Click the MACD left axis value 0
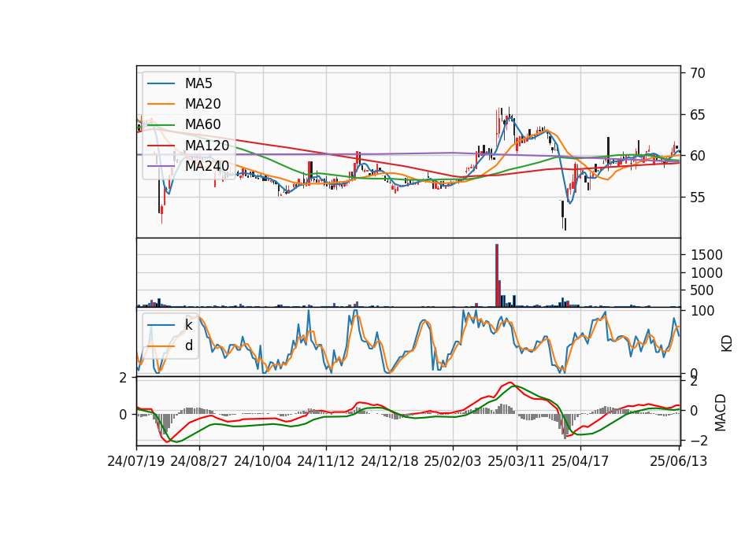This screenshot has width=756, height=543. point(123,415)
